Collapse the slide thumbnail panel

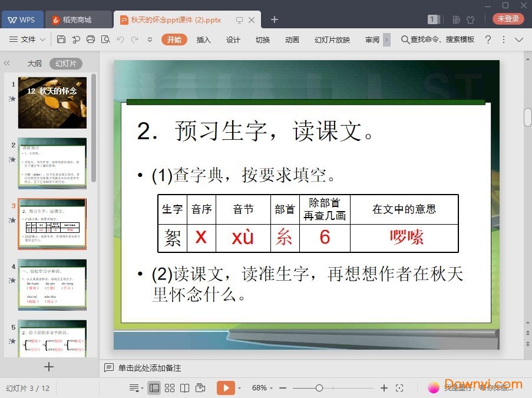click(x=7, y=63)
